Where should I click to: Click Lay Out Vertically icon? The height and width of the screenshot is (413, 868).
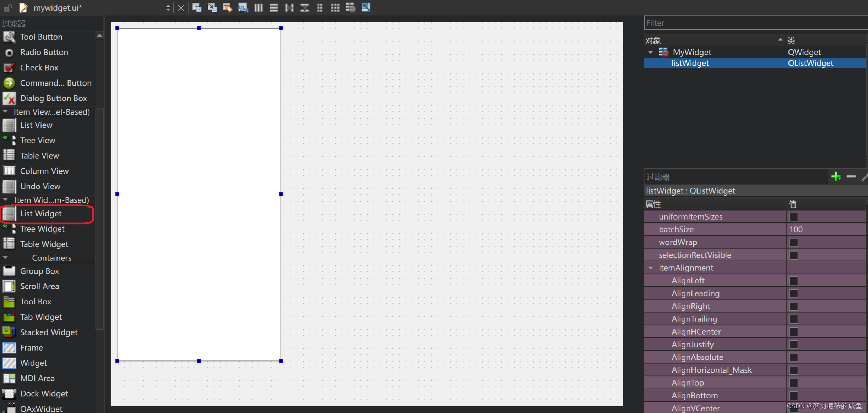(274, 7)
